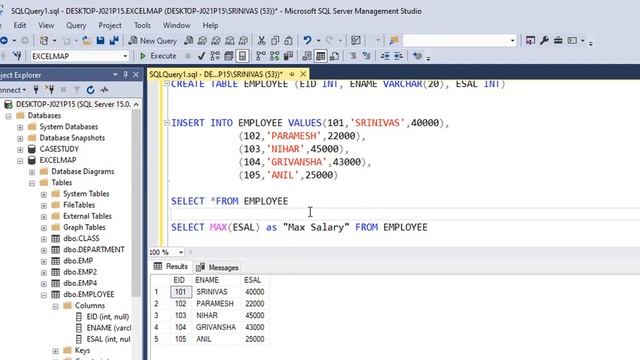This screenshot has height=360, width=640.
Task: Click the Query Options icon
Action: [x=229, y=56]
